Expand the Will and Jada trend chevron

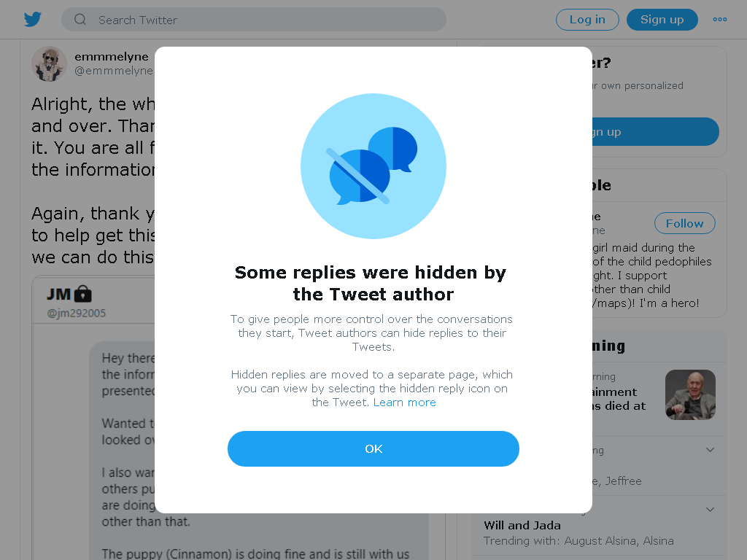(710, 510)
